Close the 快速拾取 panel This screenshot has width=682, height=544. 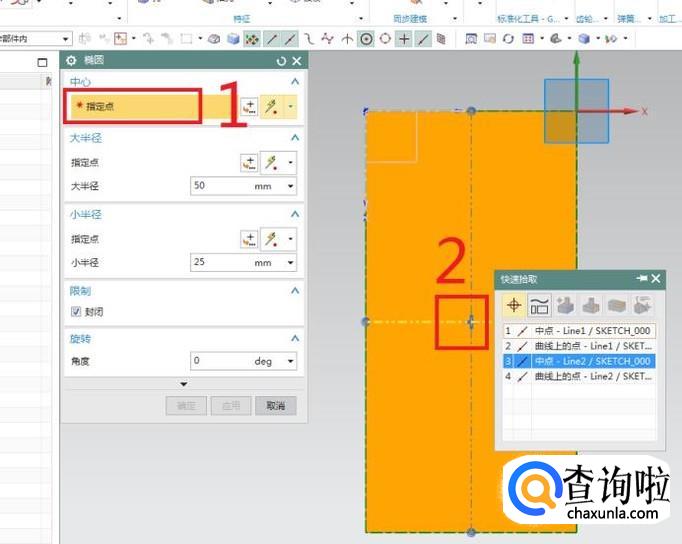(656, 279)
